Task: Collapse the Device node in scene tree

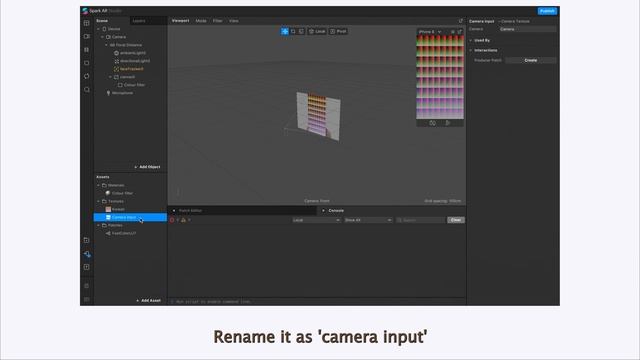Action: coord(98,29)
